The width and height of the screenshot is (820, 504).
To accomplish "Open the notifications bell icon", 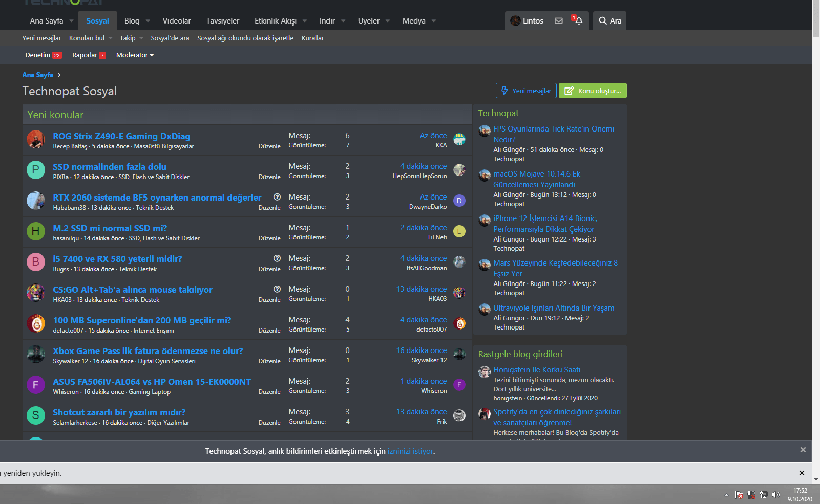I will (x=578, y=20).
